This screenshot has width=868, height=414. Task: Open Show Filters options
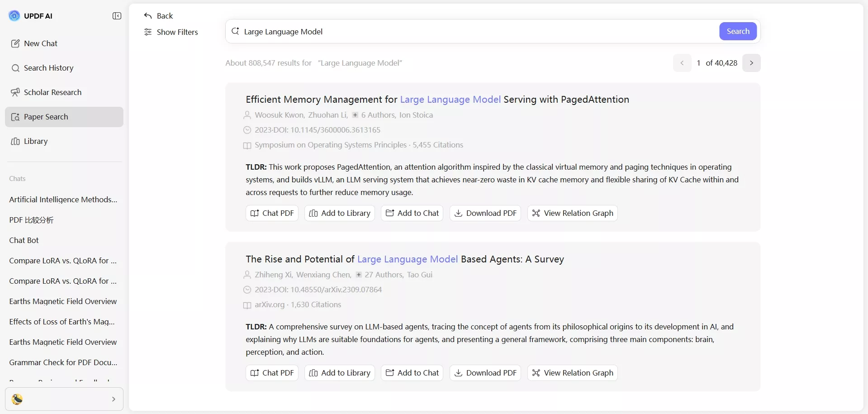pos(171,32)
